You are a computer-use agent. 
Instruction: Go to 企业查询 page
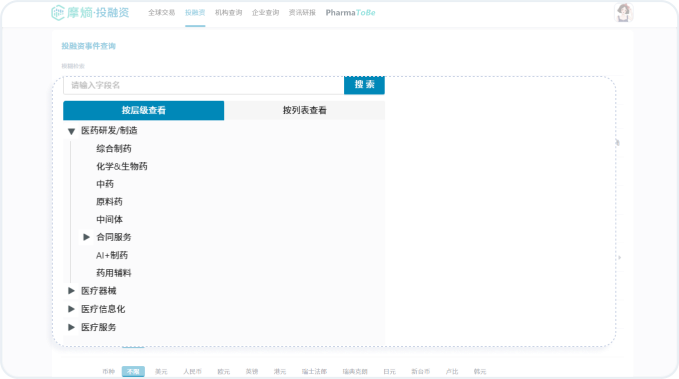[265, 13]
